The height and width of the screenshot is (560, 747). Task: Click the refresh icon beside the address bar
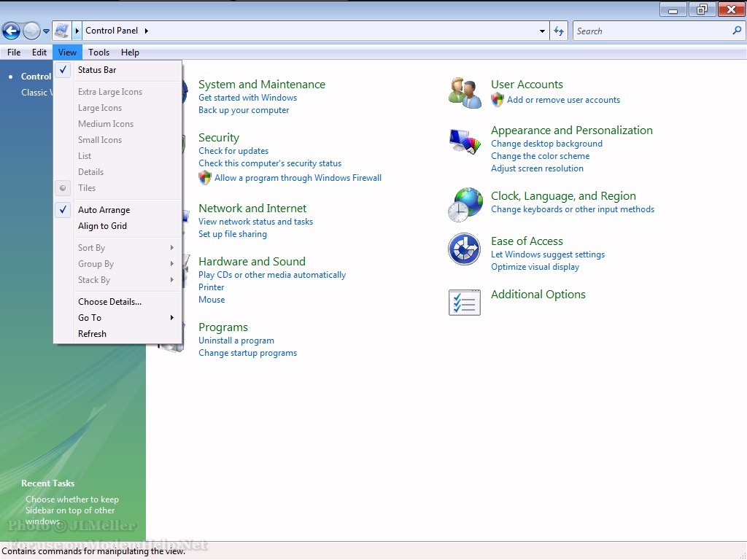point(560,31)
